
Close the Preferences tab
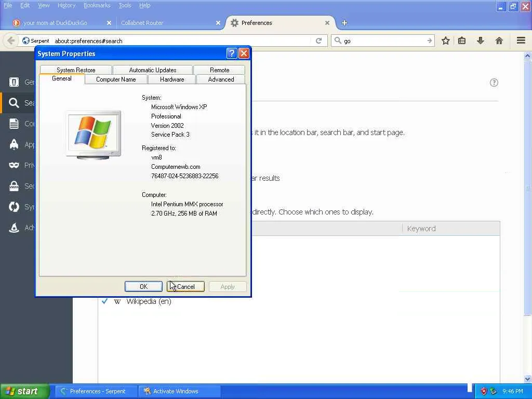tap(327, 23)
